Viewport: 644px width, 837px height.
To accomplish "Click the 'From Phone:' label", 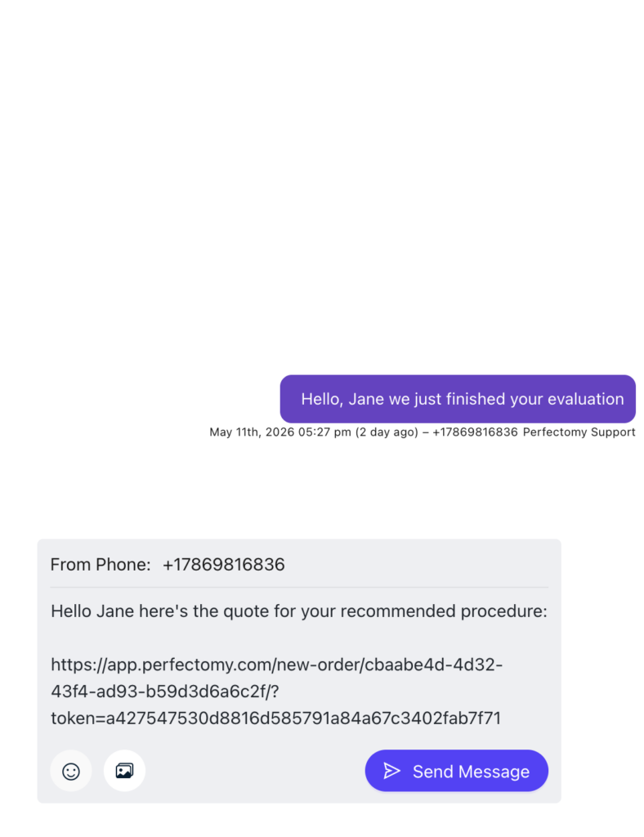I will click(x=101, y=564).
